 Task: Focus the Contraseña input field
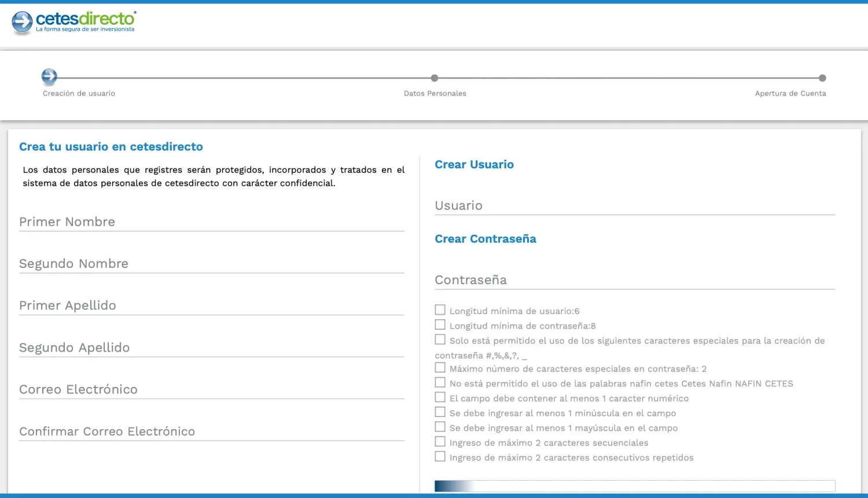click(635, 280)
